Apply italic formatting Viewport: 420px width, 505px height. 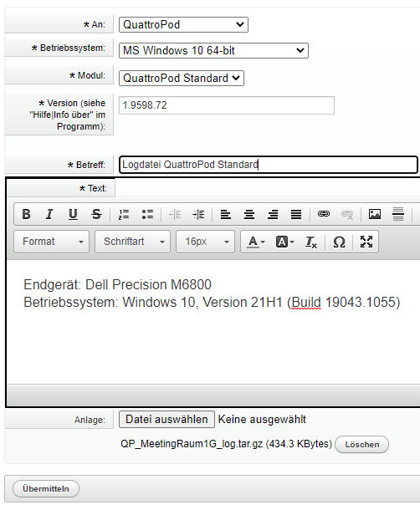point(49,214)
